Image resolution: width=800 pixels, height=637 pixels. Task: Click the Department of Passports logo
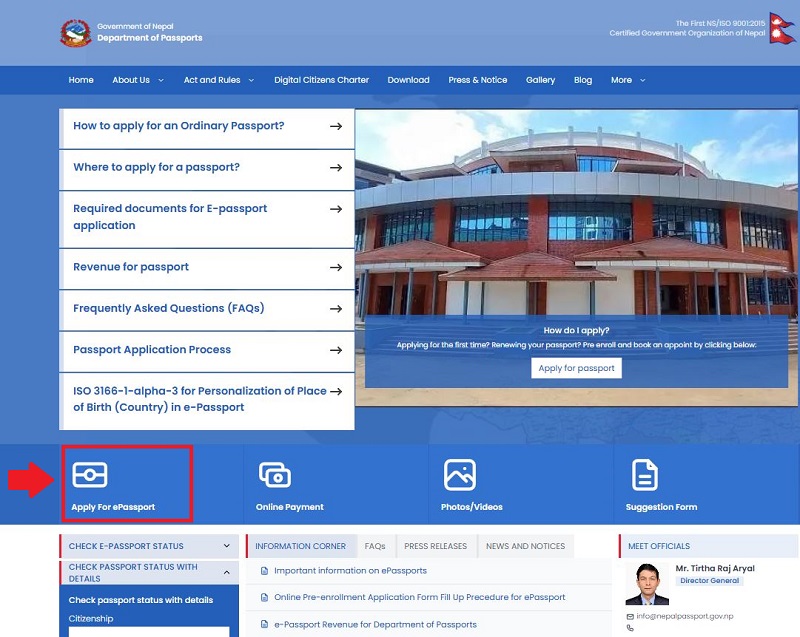(75, 33)
